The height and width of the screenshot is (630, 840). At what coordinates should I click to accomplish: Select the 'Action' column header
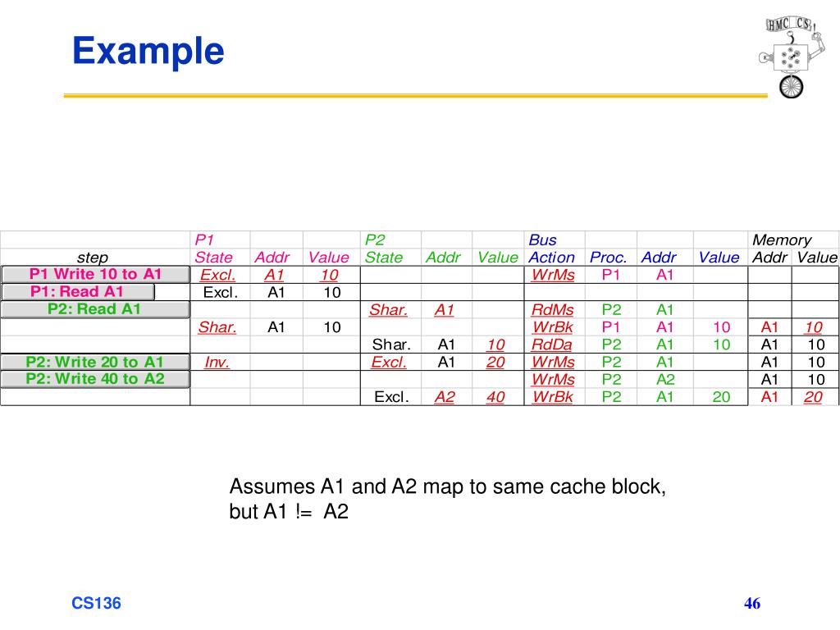pos(551,257)
